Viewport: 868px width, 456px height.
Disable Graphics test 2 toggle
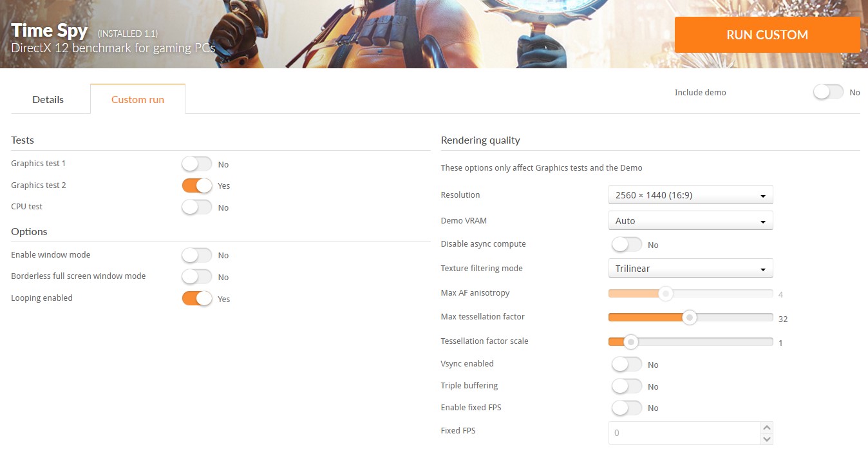point(196,185)
